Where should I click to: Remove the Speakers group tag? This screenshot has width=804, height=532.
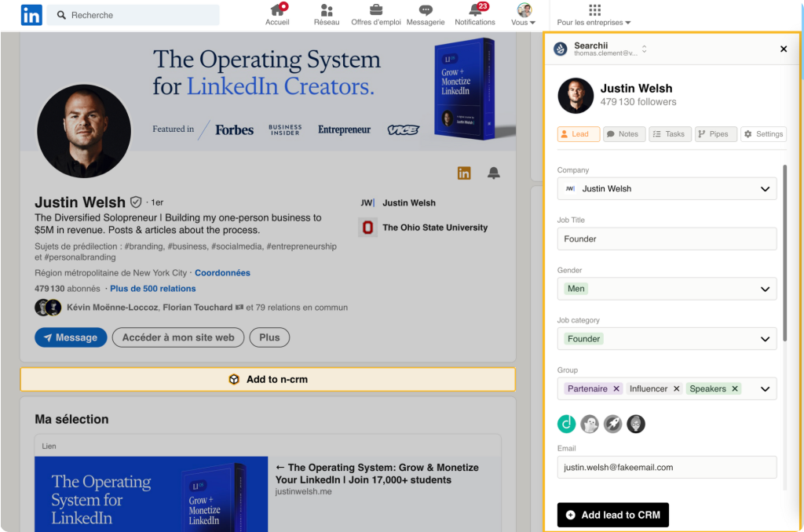coord(735,388)
